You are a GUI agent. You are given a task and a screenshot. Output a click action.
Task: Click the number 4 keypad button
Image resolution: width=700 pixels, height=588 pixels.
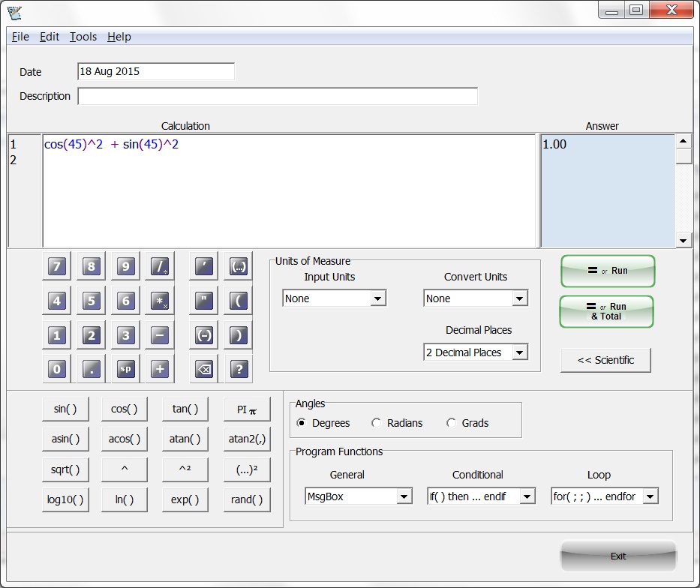pyautogui.click(x=57, y=301)
